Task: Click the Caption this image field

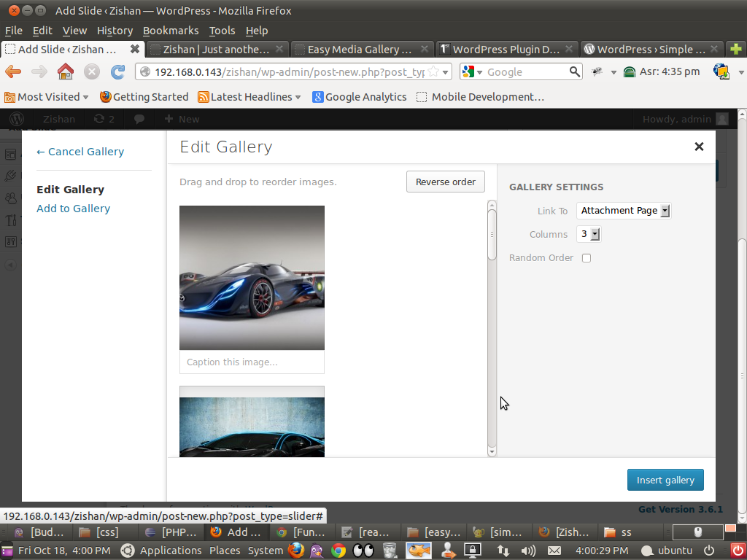Action: [x=252, y=362]
